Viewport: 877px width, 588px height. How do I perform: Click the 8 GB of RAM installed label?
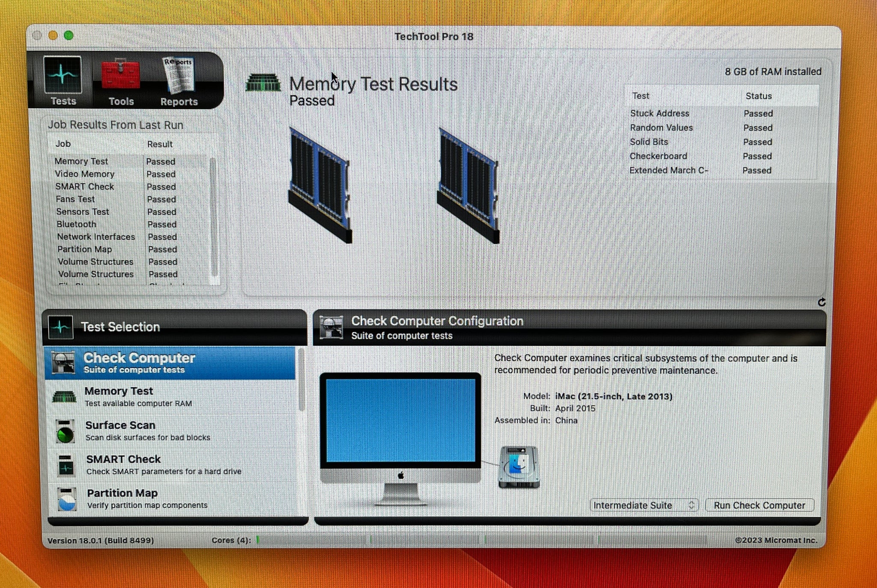(x=773, y=71)
